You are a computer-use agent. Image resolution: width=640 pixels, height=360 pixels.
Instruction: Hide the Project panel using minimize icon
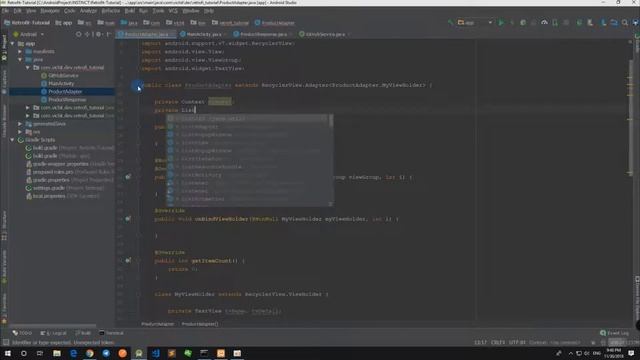[x=108, y=34]
